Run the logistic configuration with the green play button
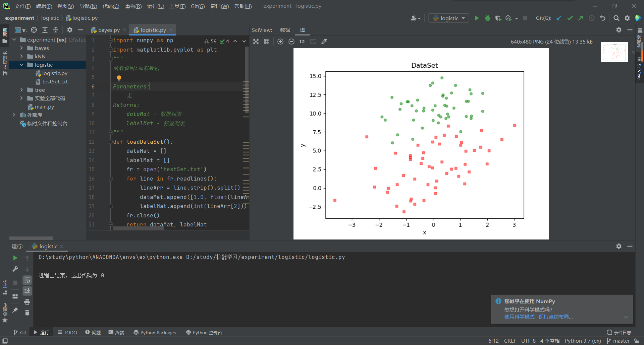Image resolution: width=644 pixels, height=345 pixels. [477, 18]
